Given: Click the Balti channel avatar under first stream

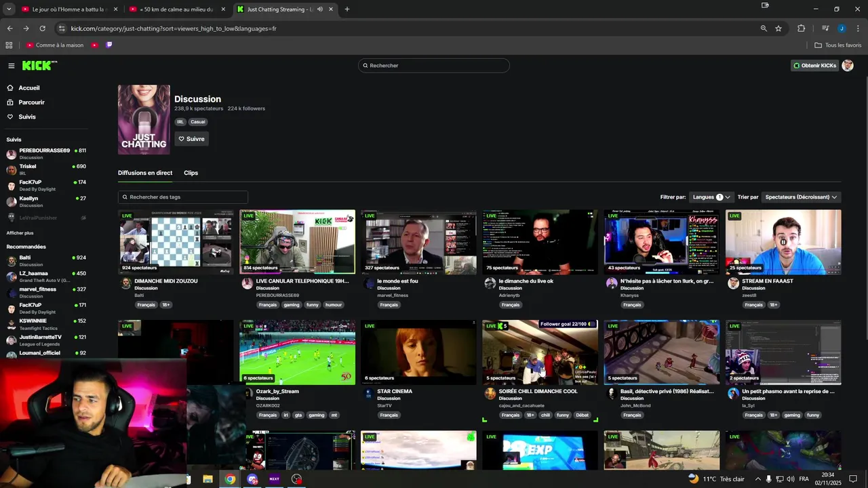Looking at the screenshot, I should (125, 283).
